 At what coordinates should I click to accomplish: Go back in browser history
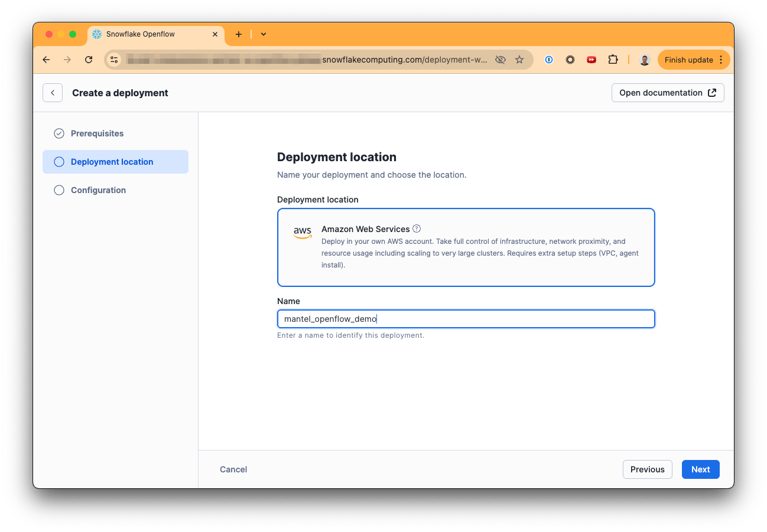46,60
